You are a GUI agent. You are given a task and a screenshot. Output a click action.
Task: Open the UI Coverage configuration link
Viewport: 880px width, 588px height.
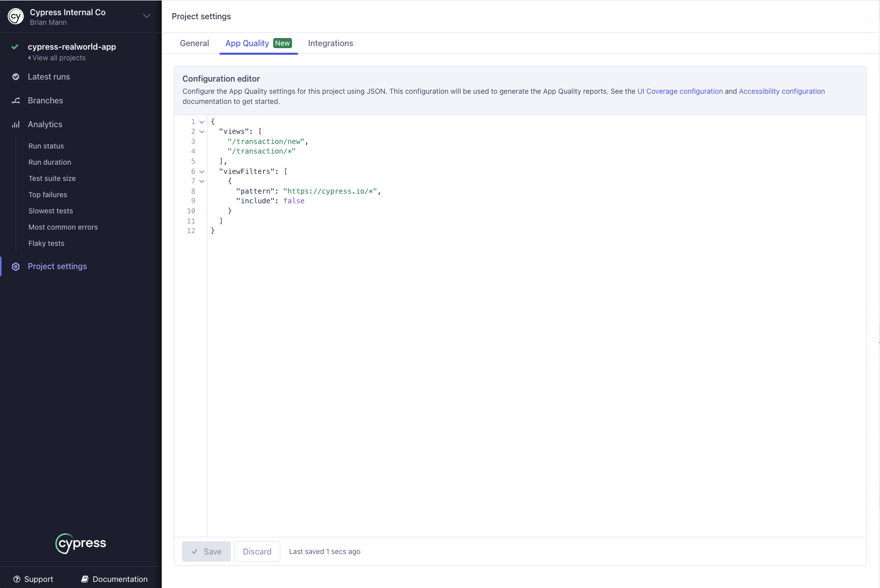click(680, 92)
